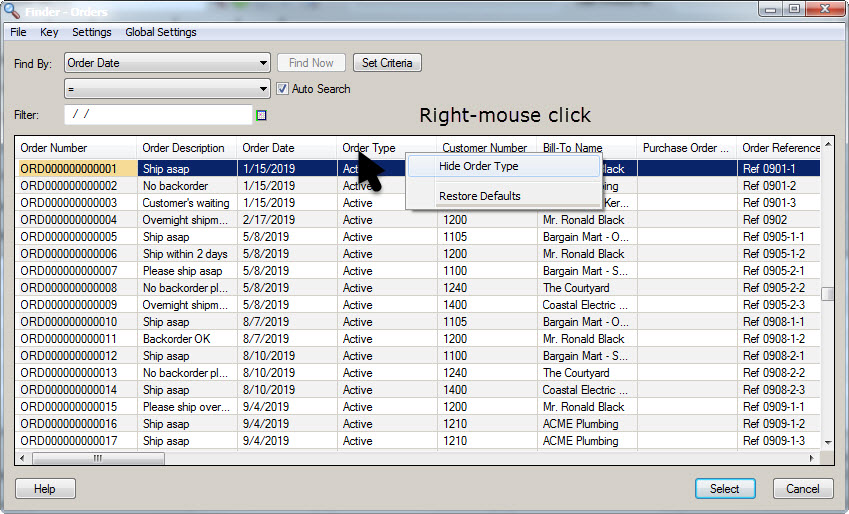The width and height of the screenshot is (849, 514).
Task: Select row ORD000000000014
Action: [x=418, y=389]
